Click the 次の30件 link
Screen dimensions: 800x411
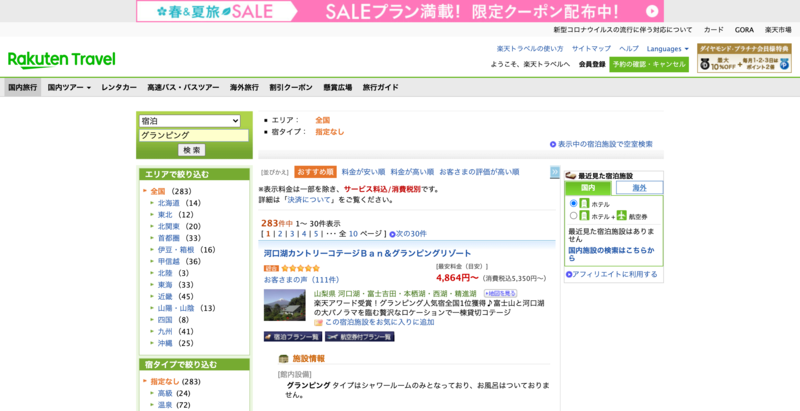pyautogui.click(x=411, y=234)
